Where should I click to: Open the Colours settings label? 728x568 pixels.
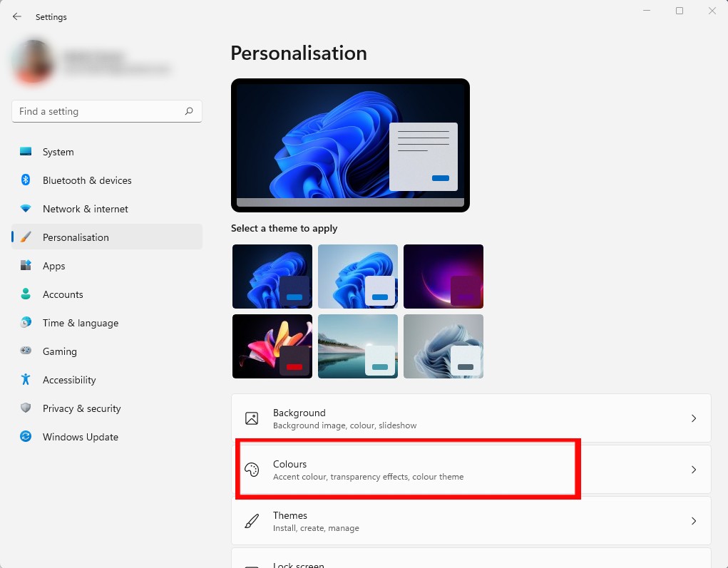click(289, 464)
